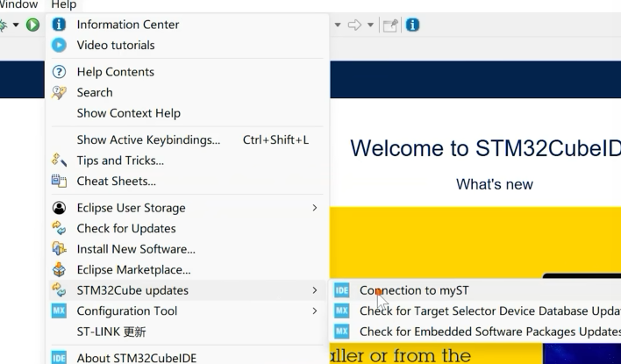The width and height of the screenshot is (621, 364).
Task: Open STM32Cube updates submenu
Action: coord(188,290)
